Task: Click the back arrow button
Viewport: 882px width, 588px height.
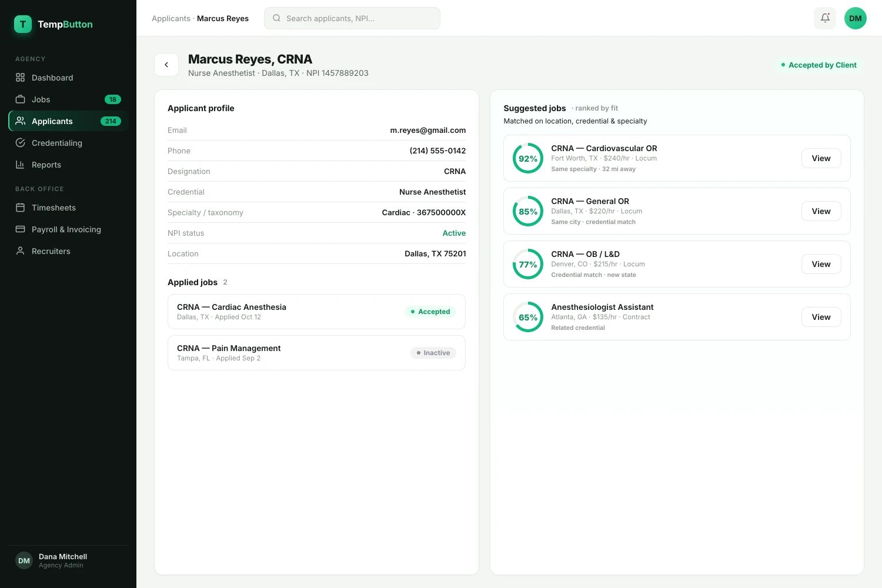Action: pyautogui.click(x=166, y=65)
